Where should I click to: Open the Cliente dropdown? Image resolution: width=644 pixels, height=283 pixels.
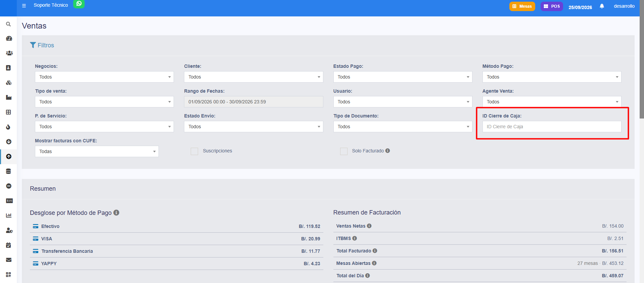click(x=254, y=77)
